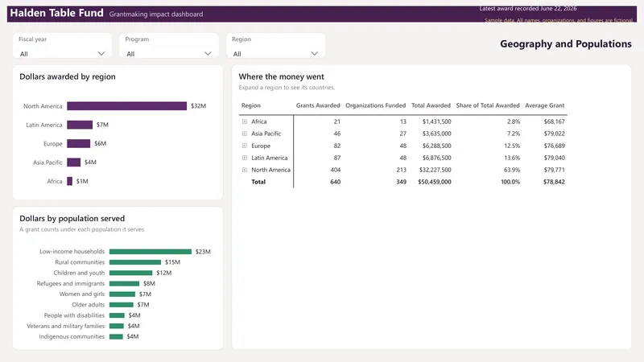This screenshot has width=644, height=362.
Task: Click the Dollars by population served title
Action: tap(72, 219)
